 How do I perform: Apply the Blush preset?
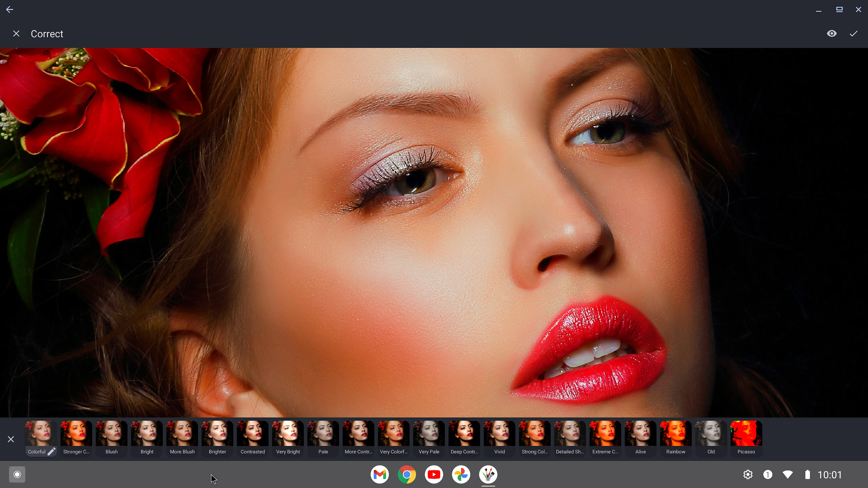tap(112, 434)
